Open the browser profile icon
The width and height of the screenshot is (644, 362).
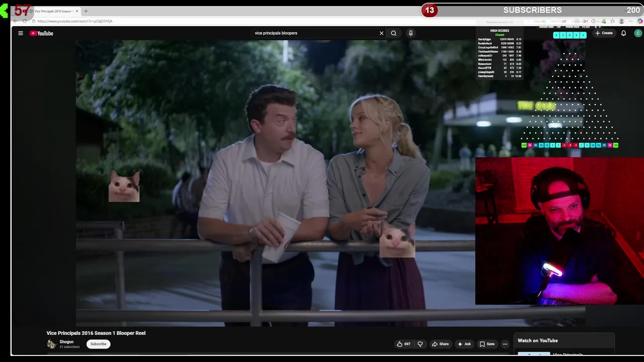621,22
